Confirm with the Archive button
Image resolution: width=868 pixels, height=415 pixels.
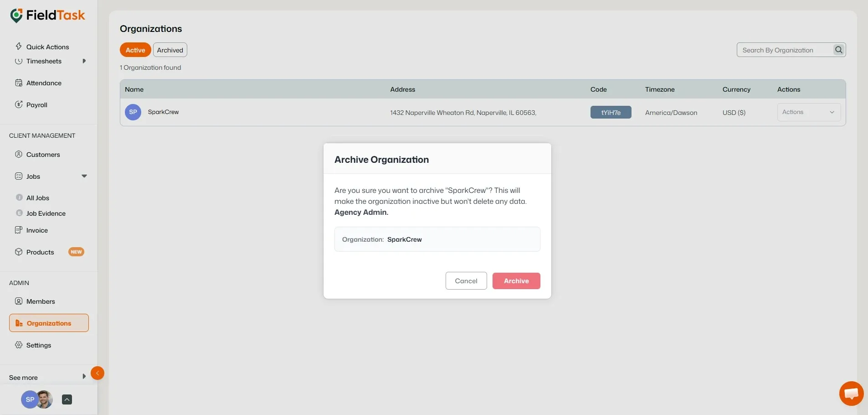point(516,281)
